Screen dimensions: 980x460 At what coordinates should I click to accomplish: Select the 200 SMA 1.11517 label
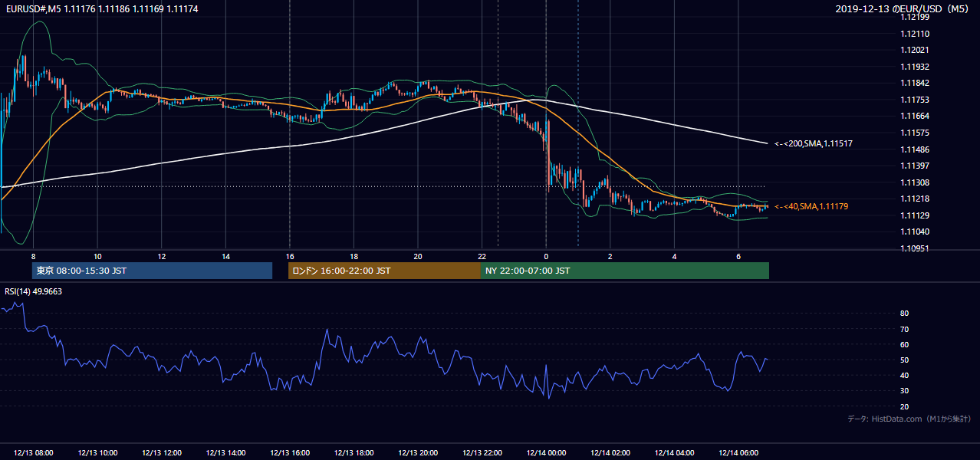point(814,143)
